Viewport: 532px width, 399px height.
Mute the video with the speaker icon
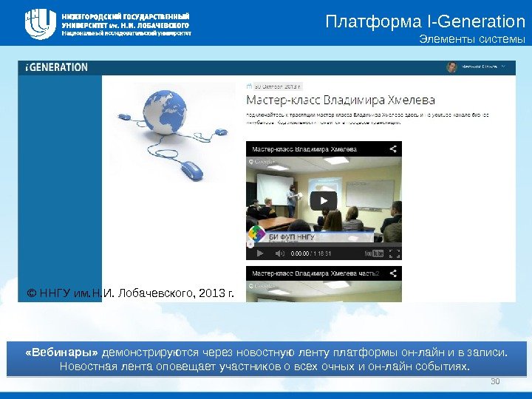[x=279, y=253]
